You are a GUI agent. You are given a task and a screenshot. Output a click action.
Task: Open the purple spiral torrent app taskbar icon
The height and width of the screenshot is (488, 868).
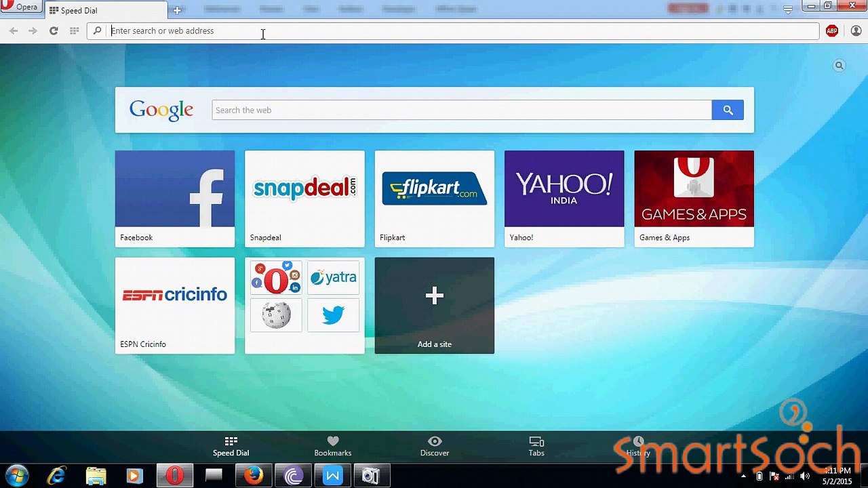tap(293, 476)
